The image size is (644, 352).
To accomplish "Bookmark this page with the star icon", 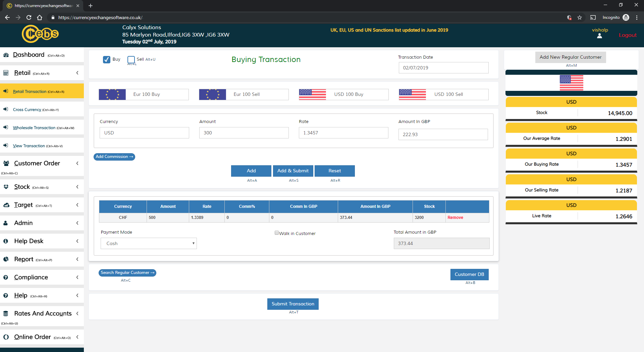I will coord(580,17).
